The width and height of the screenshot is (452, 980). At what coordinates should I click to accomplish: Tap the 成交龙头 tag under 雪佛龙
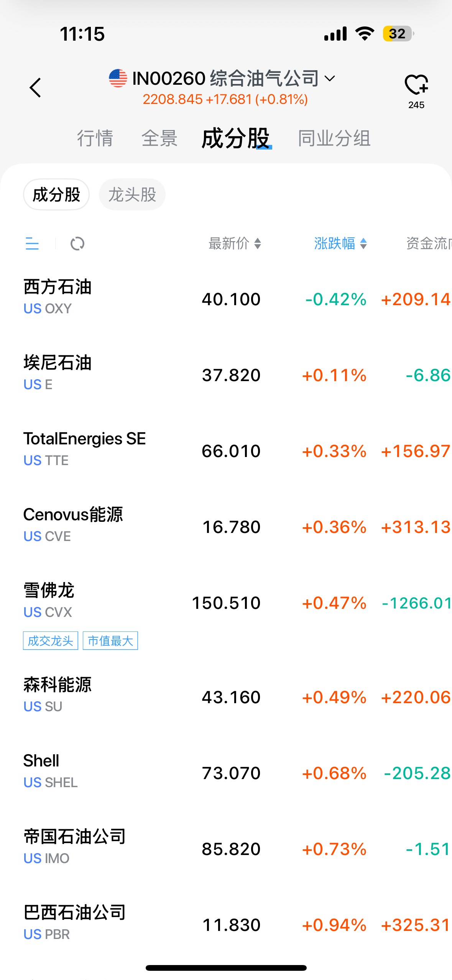tap(51, 641)
